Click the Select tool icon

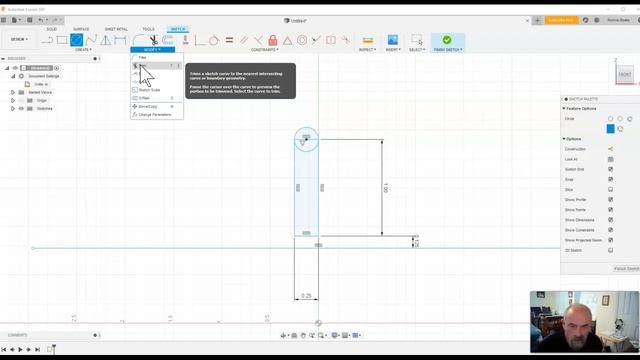417,40
